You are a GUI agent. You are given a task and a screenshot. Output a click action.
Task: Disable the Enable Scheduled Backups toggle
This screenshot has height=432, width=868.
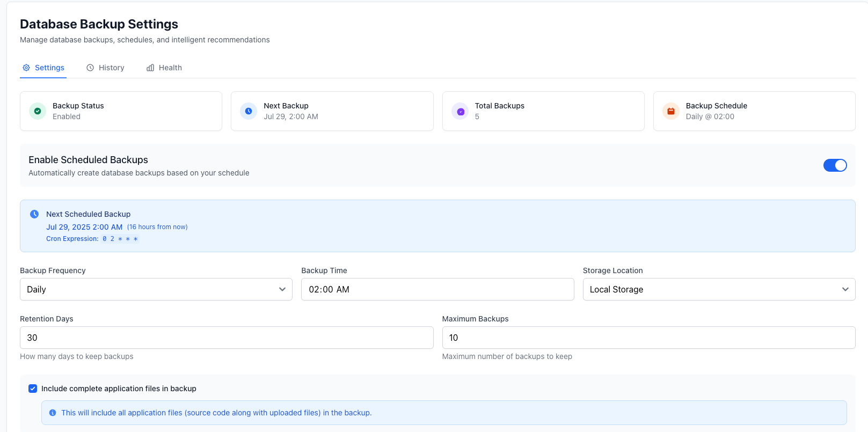coord(835,165)
